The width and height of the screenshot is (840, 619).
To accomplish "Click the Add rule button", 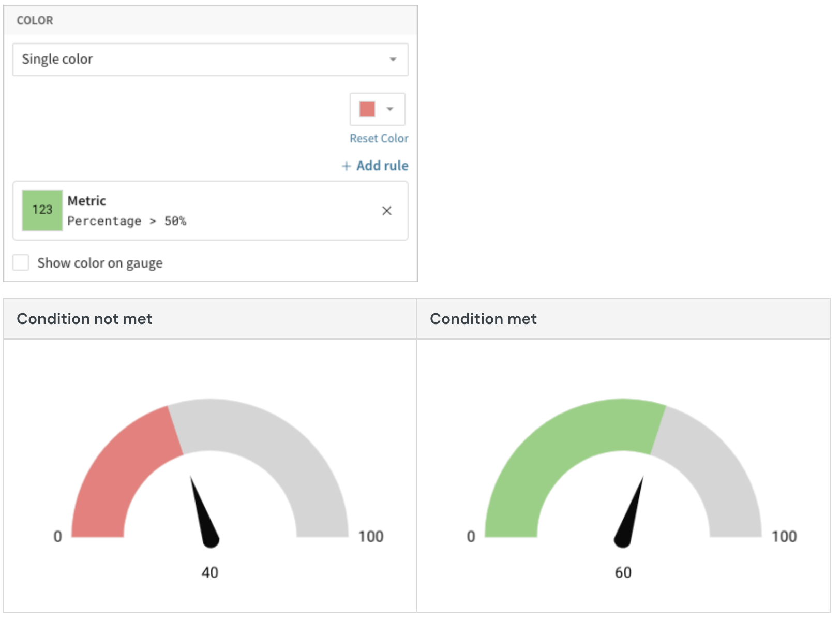I will tap(374, 166).
